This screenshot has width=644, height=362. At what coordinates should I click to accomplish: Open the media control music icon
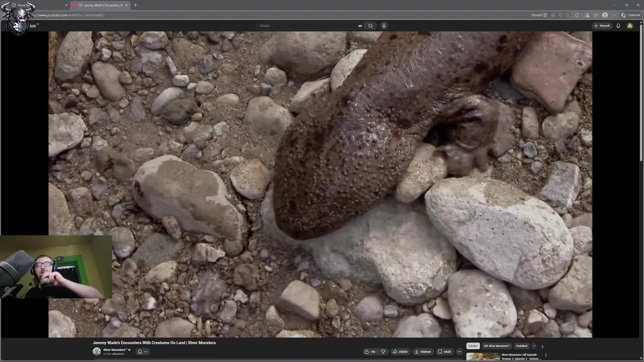point(587,15)
